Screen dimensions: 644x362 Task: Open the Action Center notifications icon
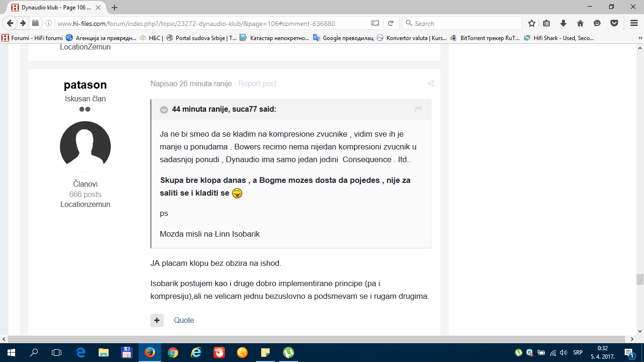(x=629, y=353)
